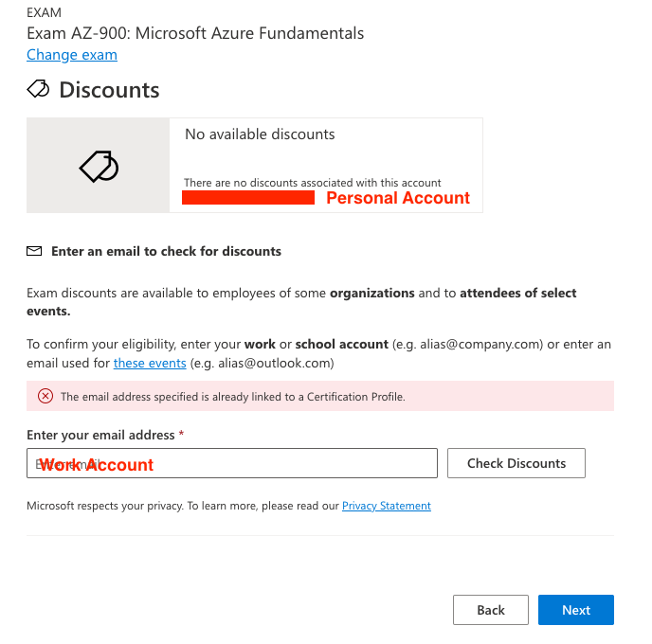This screenshot has height=644, width=652.
Task: Click the envelope icon beside email prompt
Action: (34, 252)
